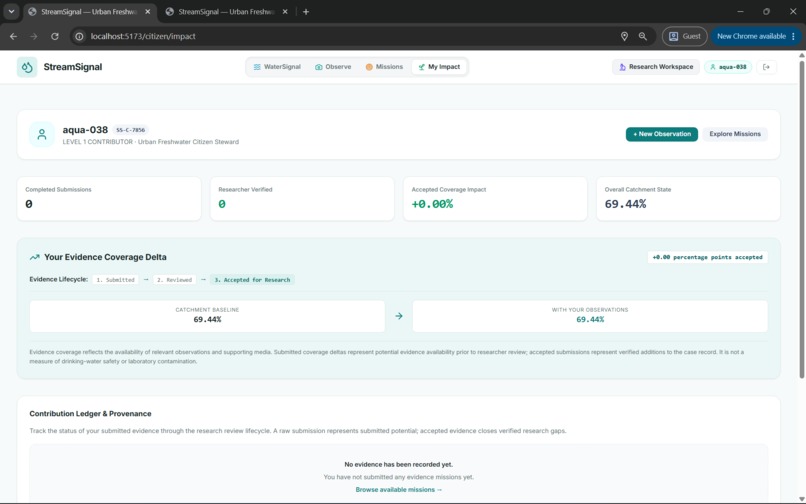Image resolution: width=806 pixels, height=504 pixels.
Task: Click the With Your Observations 69.44% box
Action: pyautogui.click(x=590, y=316)
